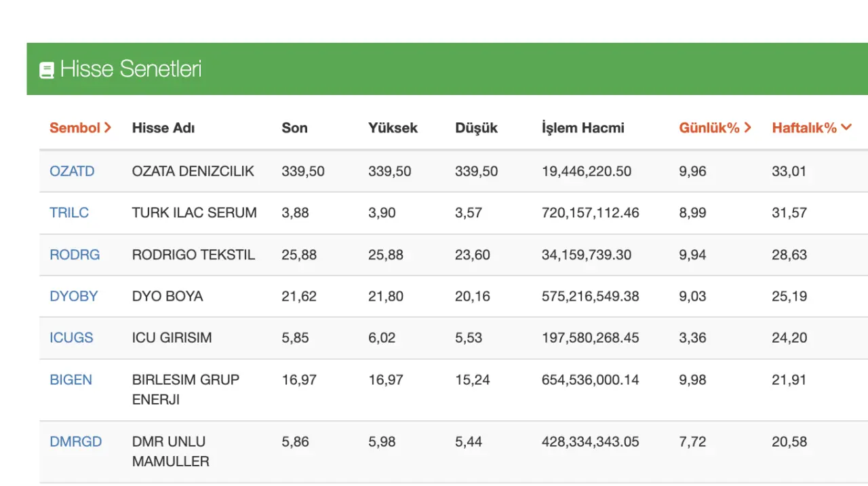868x486 pixels.
Task: Open the TRILC stock link
Action: point(69,212)
